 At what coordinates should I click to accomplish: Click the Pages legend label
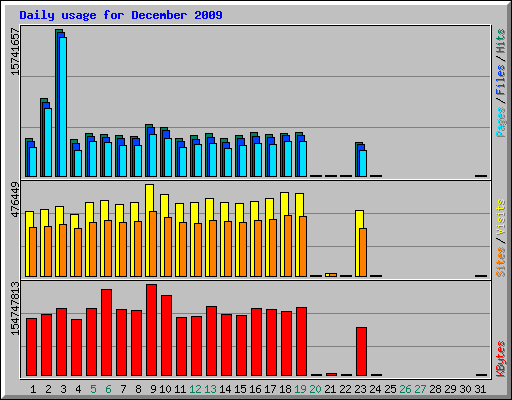click(501, 122)
